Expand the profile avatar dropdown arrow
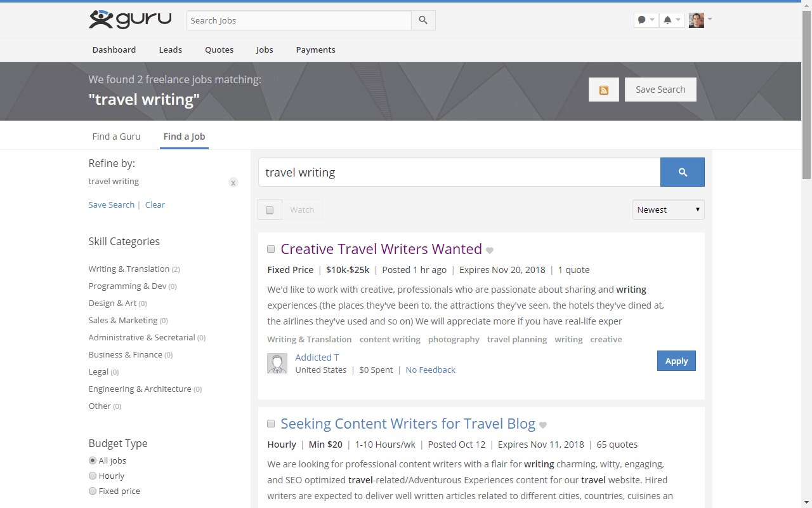 (710, 19)
